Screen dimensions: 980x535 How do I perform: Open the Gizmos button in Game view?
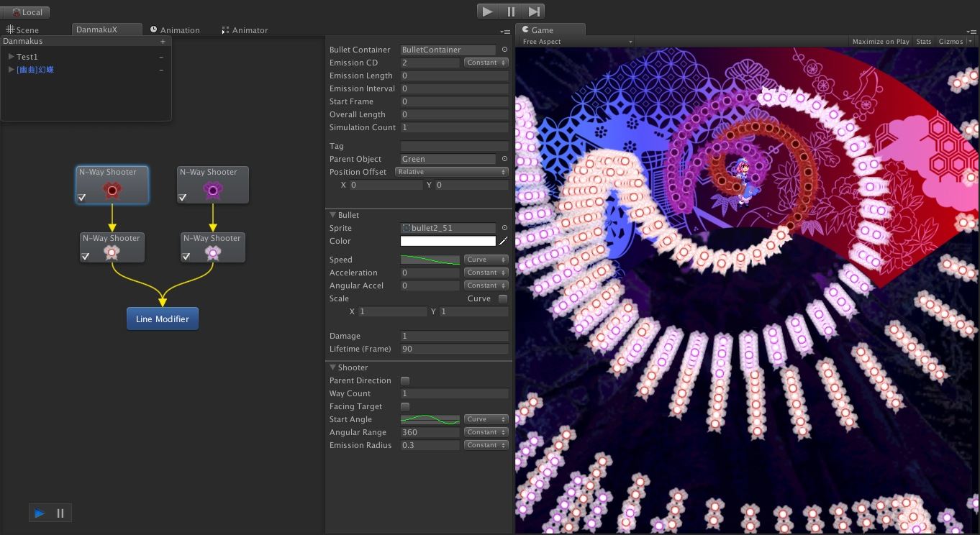pos(950,42)
